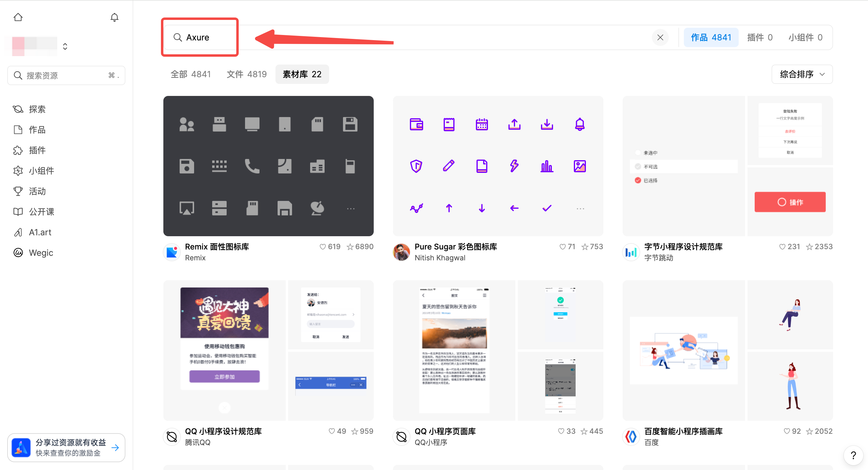Open the home icon in the sidebar
This screenshot has width=868, height=470.
pos(18,17)
